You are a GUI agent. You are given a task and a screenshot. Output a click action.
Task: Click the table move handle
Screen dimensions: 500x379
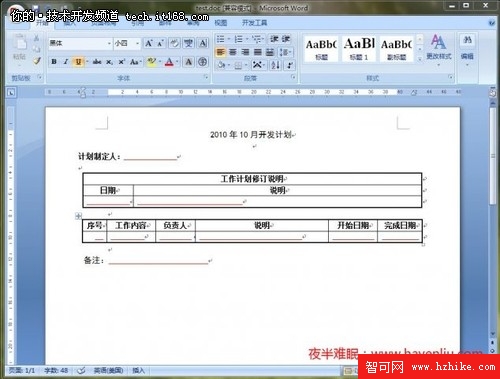(x=78, y=216)
